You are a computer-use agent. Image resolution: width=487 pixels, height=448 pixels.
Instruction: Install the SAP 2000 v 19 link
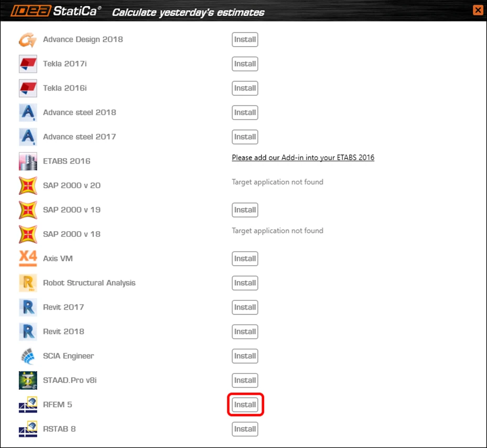point(245,210)
